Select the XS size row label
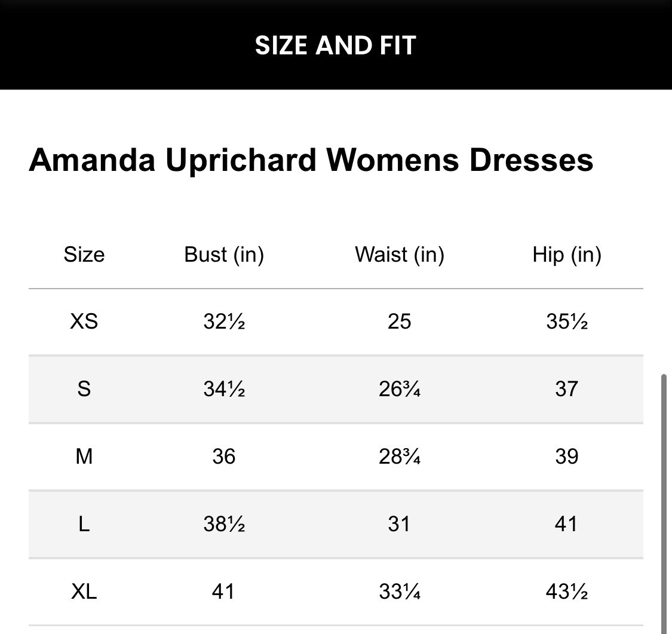This screenshot has height=634, width=672. tap(84, 321)
